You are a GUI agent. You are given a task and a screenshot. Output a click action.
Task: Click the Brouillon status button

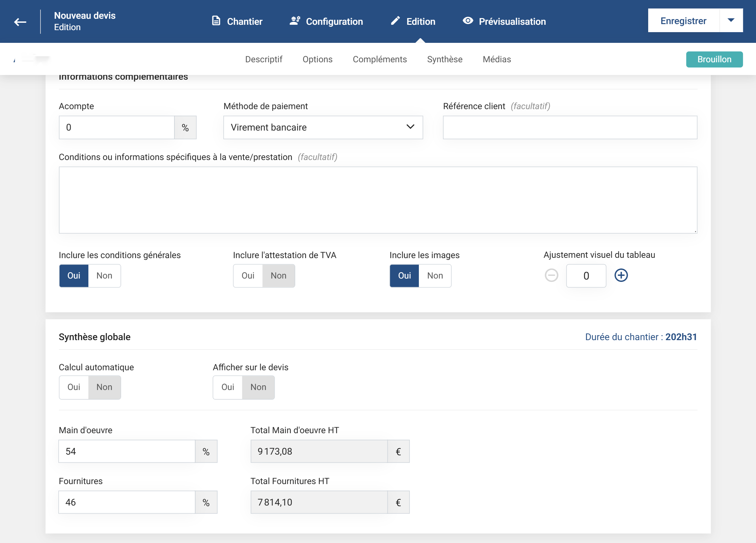click(x=714, y=59)
